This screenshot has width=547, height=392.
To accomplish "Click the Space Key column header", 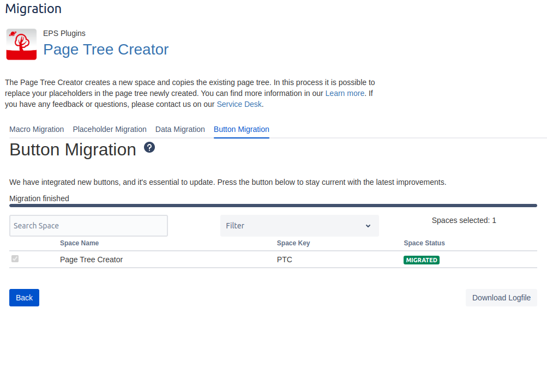I will pyautogui.click(x=293, y=243).
